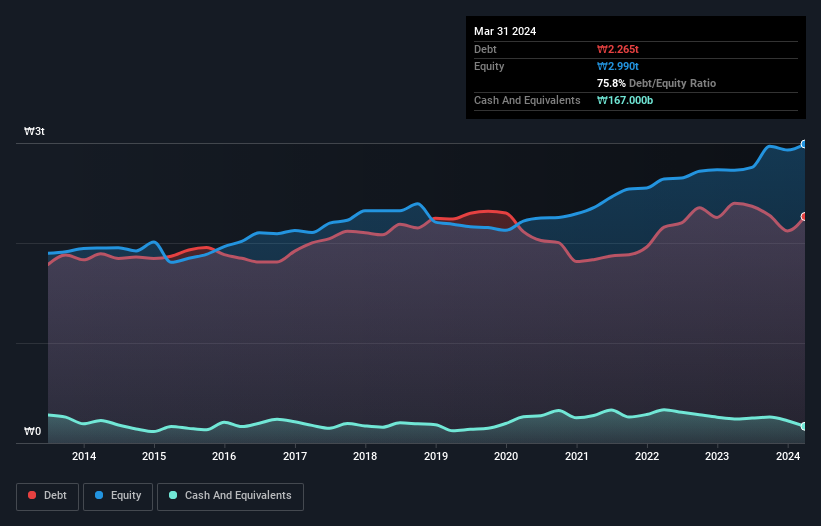Click the red Debt legend dot
Viewport: 821px width, 526px height.
32,495
